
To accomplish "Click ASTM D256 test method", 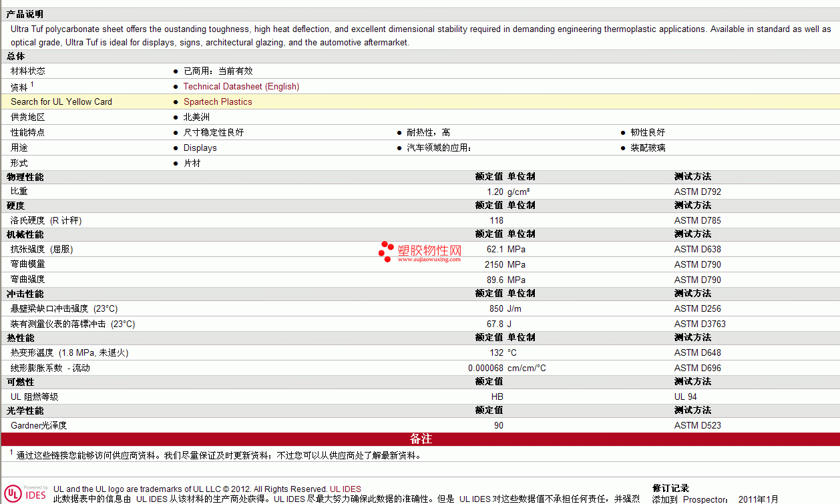I will [x=698, y=308].
